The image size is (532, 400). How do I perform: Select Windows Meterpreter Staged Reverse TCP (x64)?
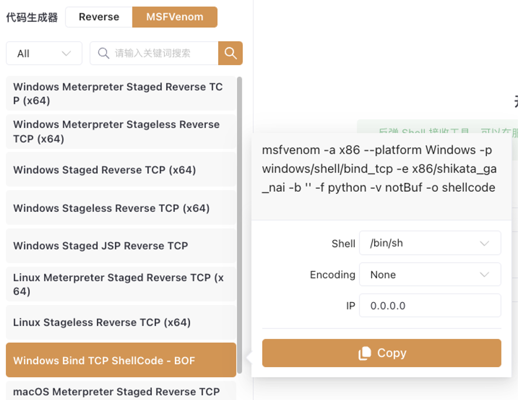[x=121, y=93]
